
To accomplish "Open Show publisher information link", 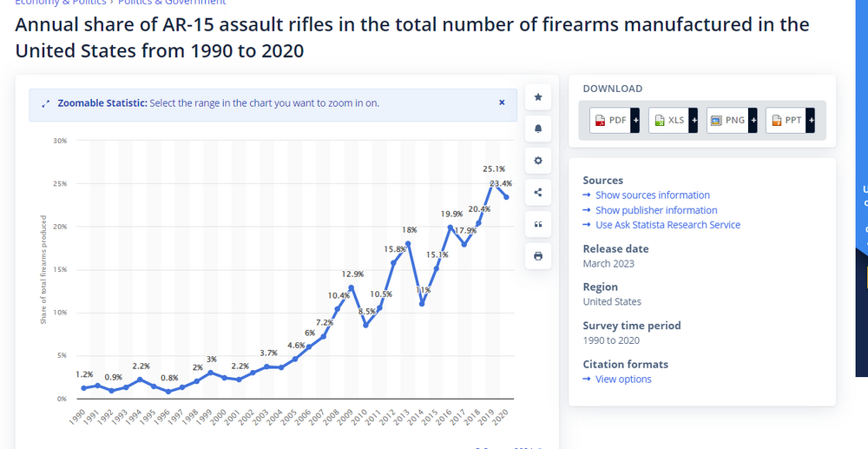I will (656, 210).
